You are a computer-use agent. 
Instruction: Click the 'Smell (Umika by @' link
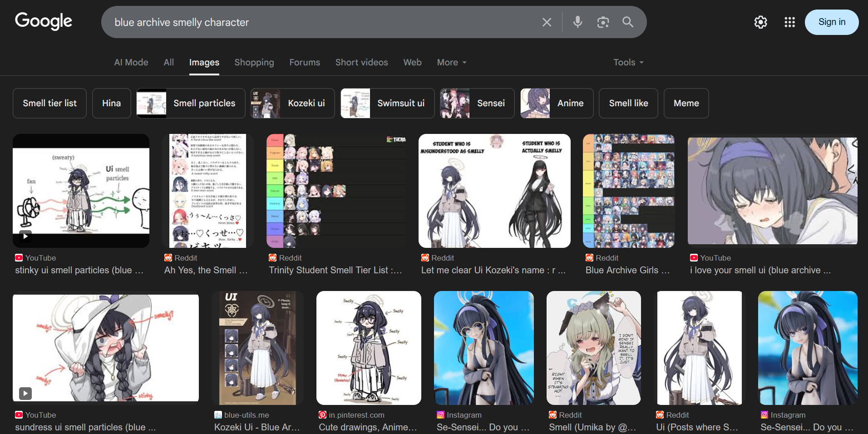pos(592,427)
